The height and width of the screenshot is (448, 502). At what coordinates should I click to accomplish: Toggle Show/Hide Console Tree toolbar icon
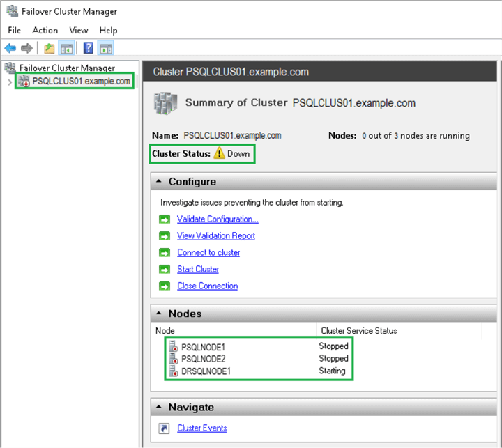tap(67, 48)
